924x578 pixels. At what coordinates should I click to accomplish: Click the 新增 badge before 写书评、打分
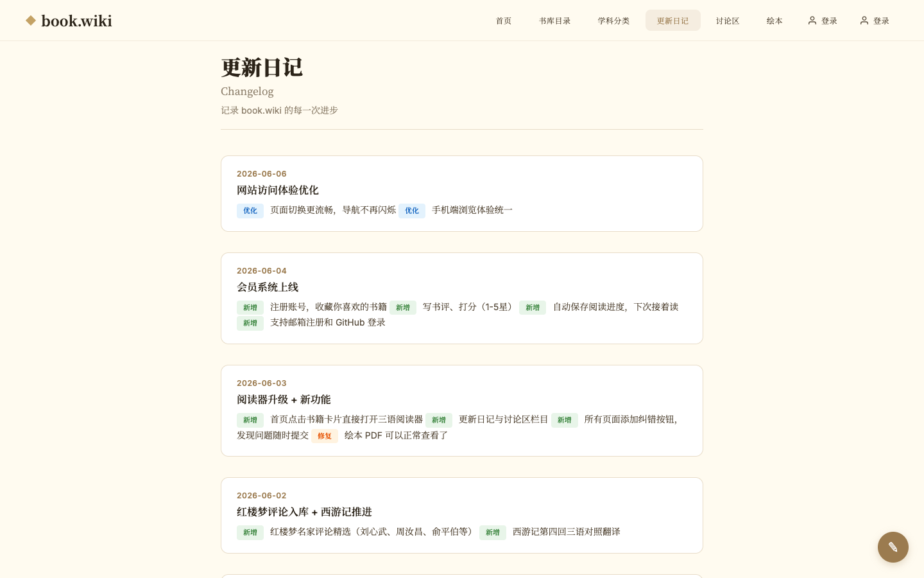(403, 308)
